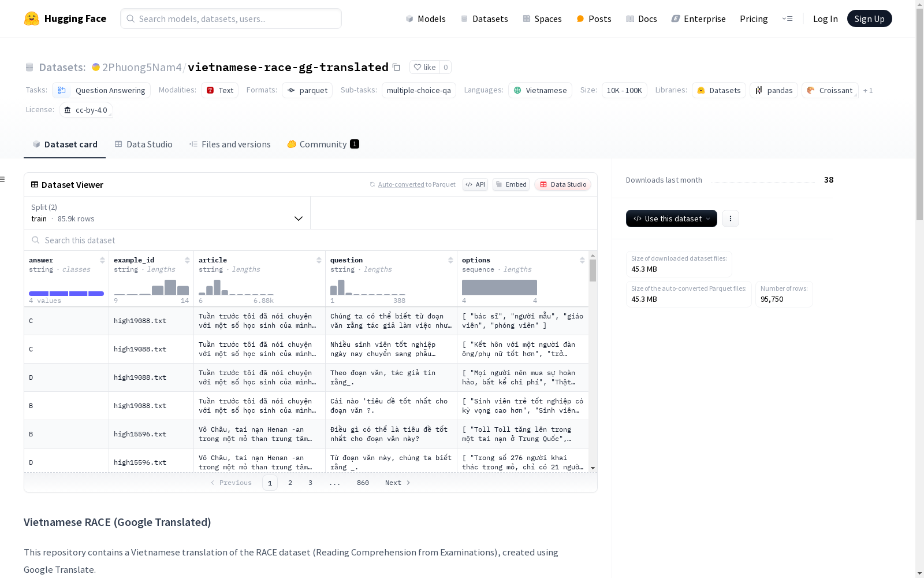Click the Question Answering task tag
Viewport: 924px width, 578px height.
point(102,90)
